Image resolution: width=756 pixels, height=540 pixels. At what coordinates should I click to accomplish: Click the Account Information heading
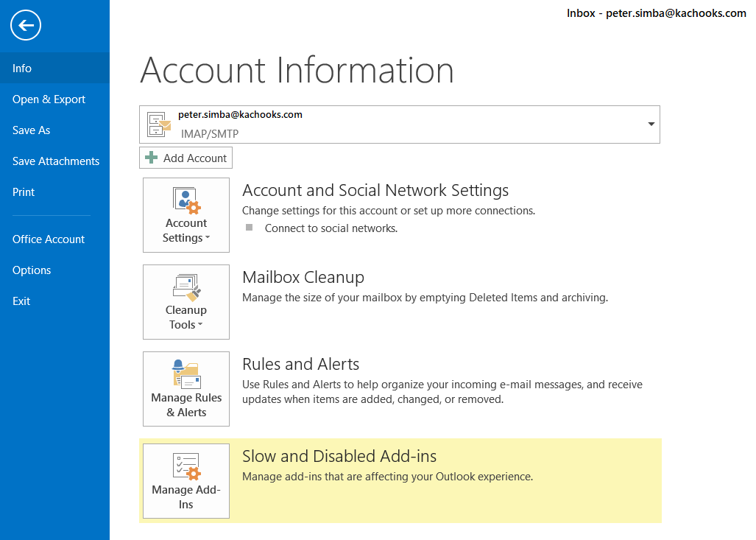[297, 71]
